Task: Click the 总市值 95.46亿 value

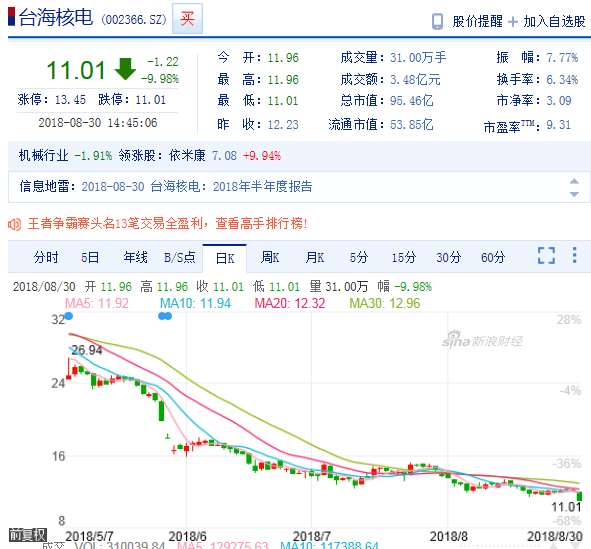Action: [412, 101]
